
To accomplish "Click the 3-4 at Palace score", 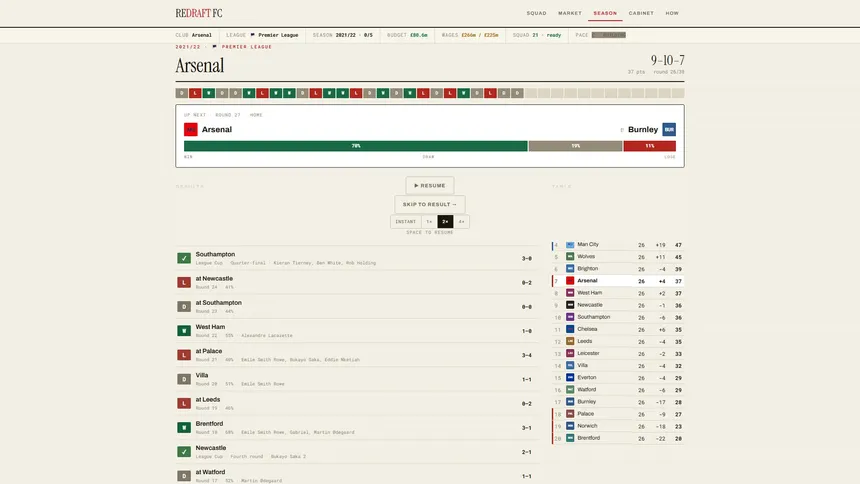I will point(527,355).
